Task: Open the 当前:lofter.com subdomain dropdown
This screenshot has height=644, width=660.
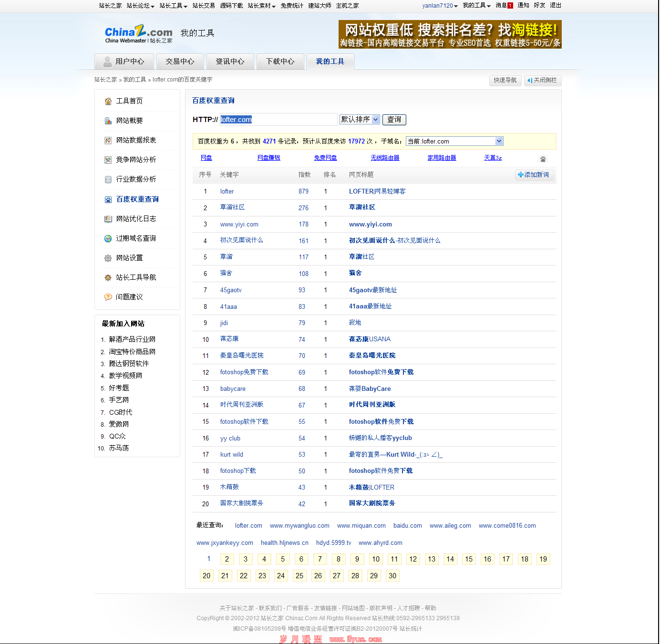Action: pos(454,141)
